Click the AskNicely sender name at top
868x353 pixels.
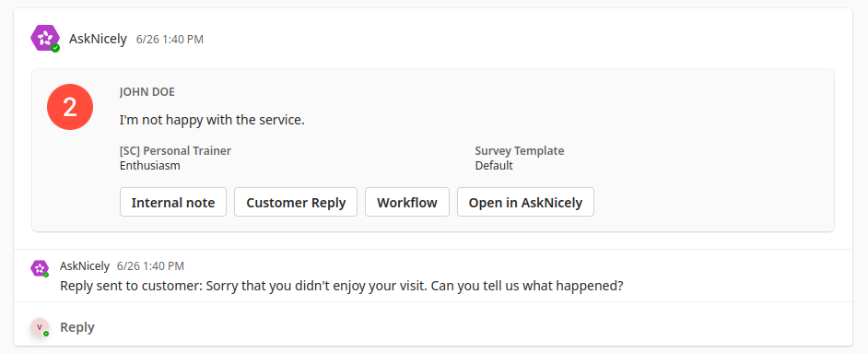click(98, 40)
